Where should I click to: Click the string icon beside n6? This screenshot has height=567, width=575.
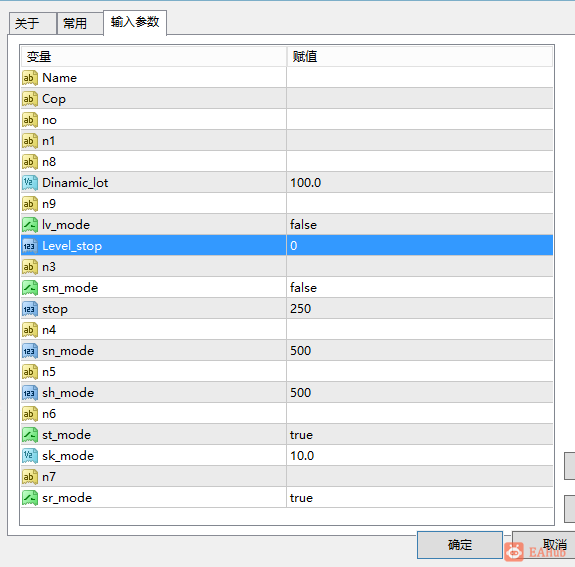pos(30,414)
